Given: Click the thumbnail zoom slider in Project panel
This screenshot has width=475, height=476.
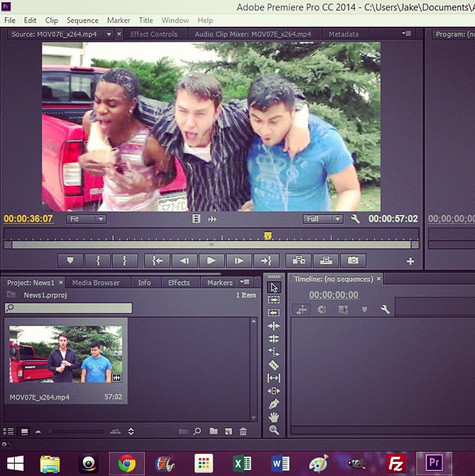Looking at the screenshot, I should [x=77, y=431].
